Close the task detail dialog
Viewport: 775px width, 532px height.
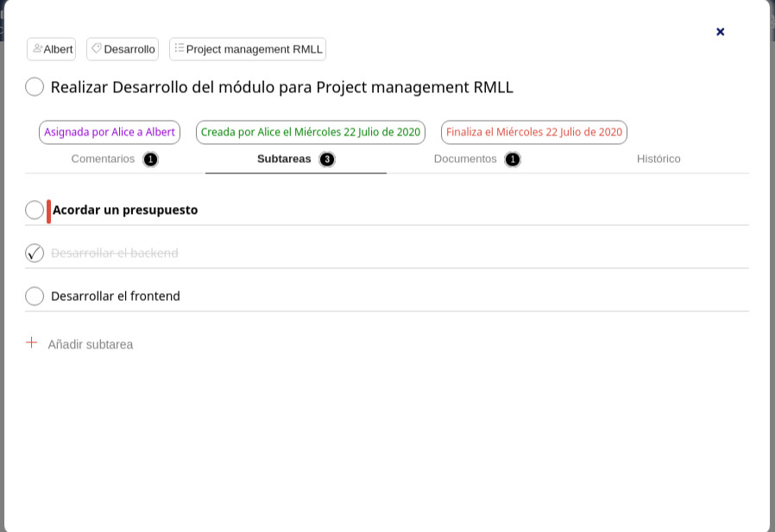click(720, 32)
